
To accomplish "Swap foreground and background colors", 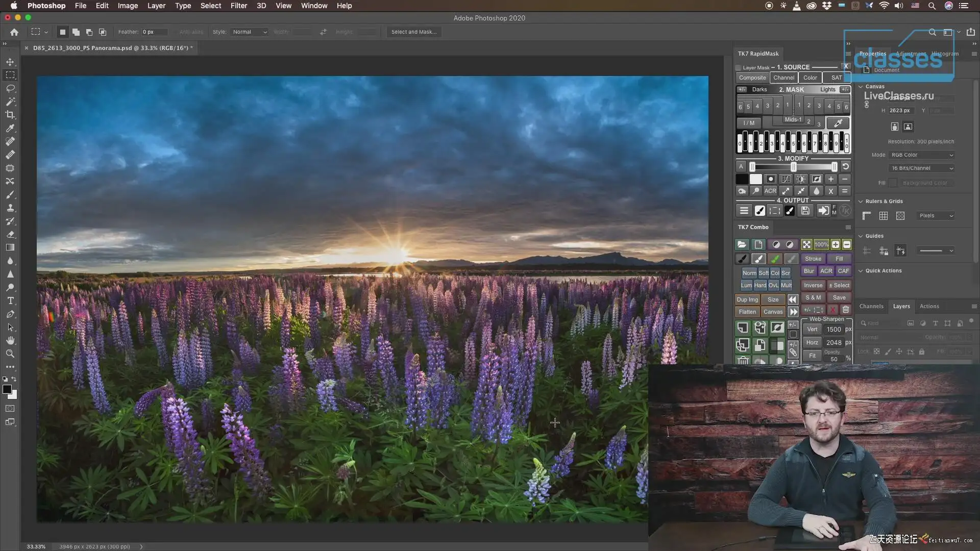I will point(14,379).
